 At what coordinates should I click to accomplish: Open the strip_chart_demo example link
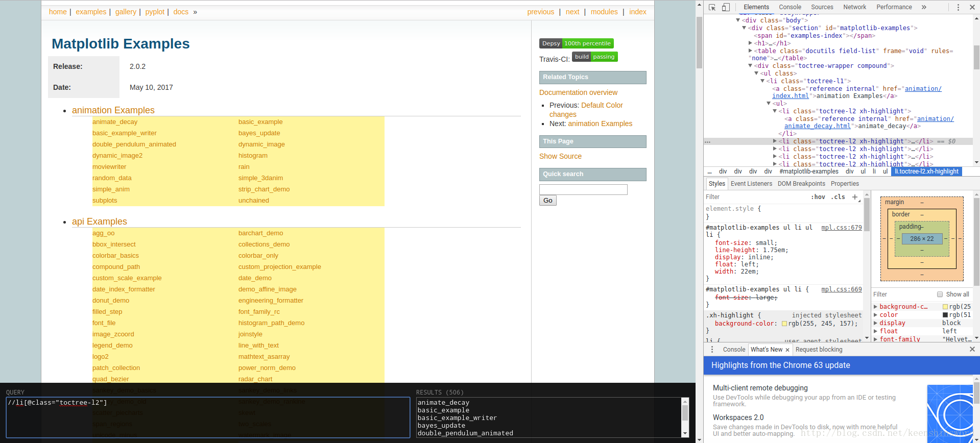(x=264, y=189)
